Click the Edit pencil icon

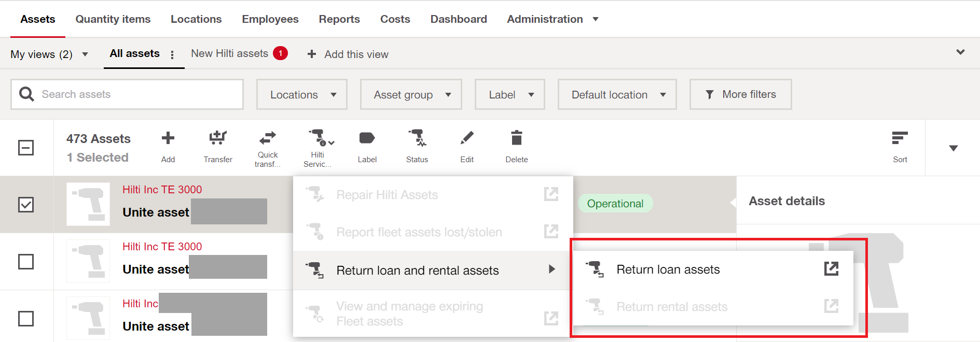[467, 138]
